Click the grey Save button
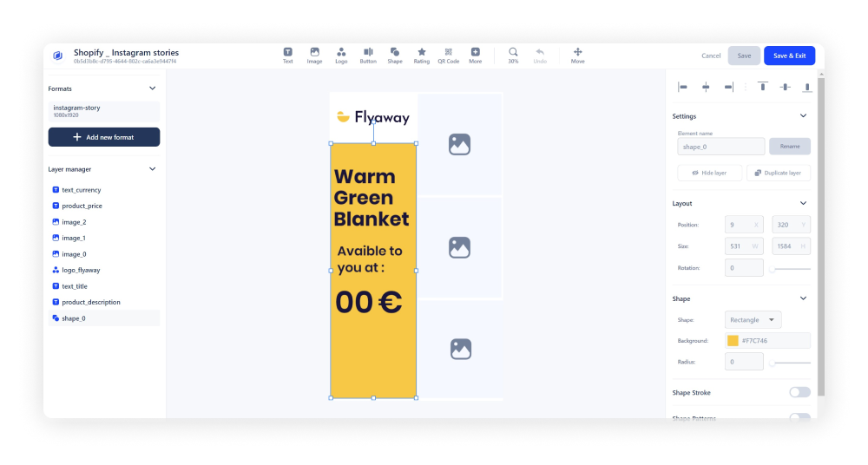Viewport: 868px width, 465px height. point(744,56)
